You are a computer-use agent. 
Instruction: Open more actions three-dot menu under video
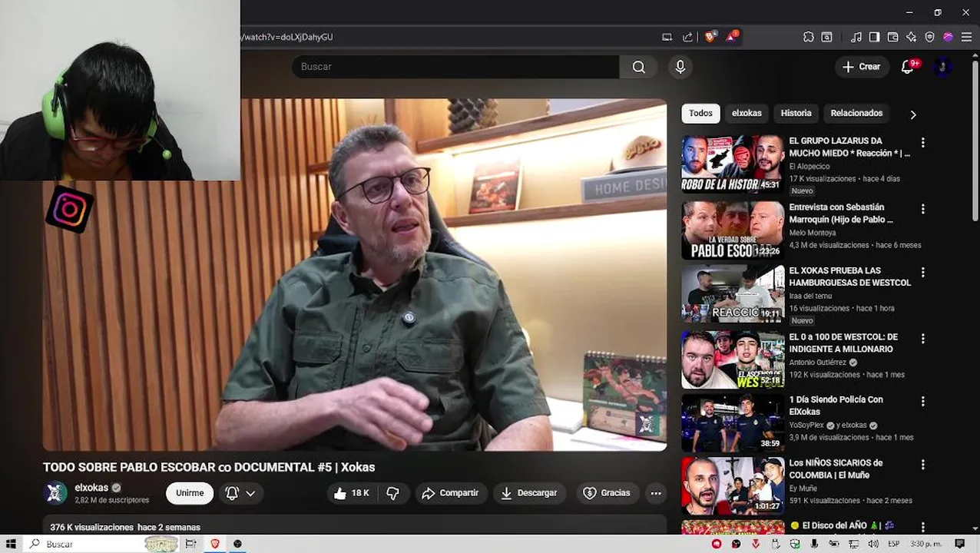tap(655, 493)
